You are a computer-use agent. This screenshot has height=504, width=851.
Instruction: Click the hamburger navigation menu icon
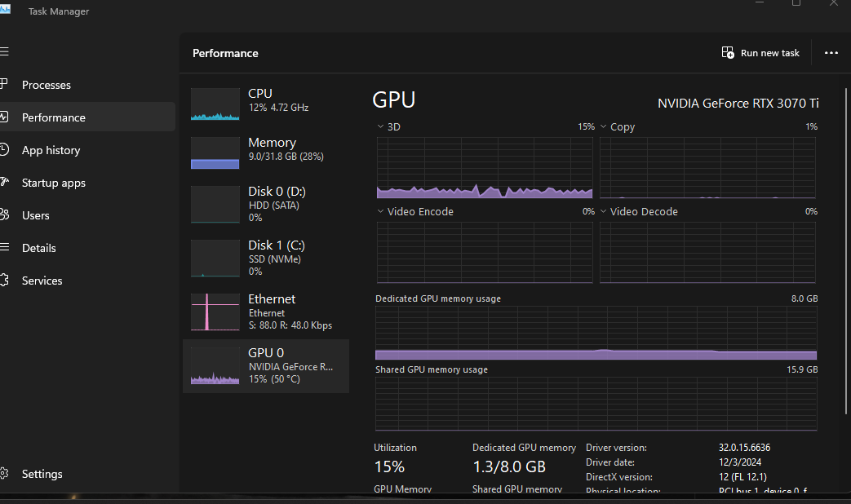[x=4, y=52]
